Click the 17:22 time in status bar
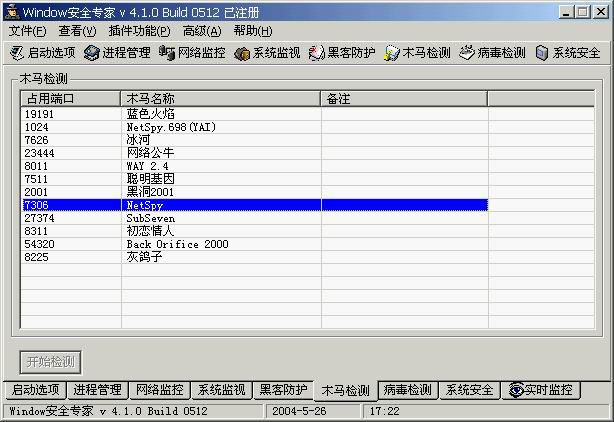 [x=385, y=411]
